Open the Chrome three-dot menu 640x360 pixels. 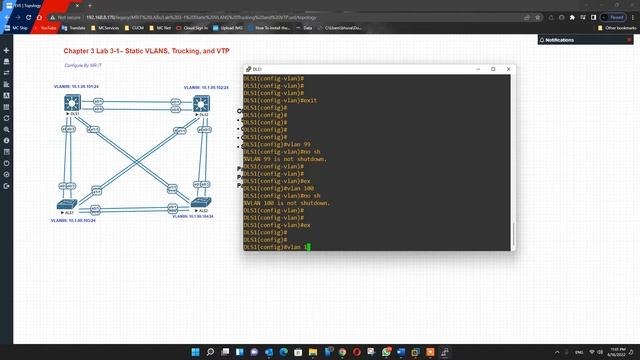click(633, 18)
